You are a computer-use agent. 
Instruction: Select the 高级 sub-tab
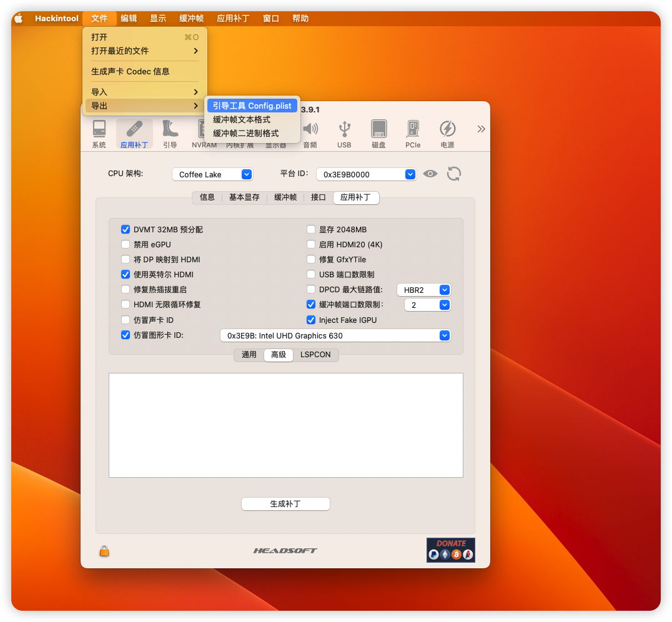pyautogui.click(x=278, y=355)
